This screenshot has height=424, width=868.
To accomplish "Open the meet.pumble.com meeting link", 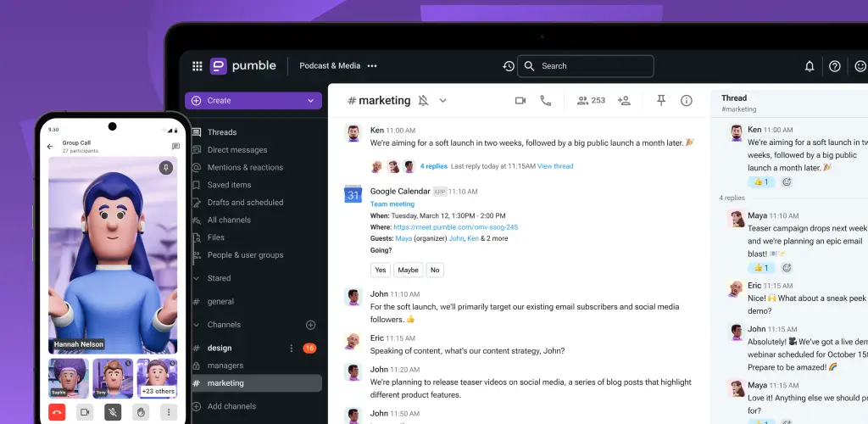I will 455,227.
